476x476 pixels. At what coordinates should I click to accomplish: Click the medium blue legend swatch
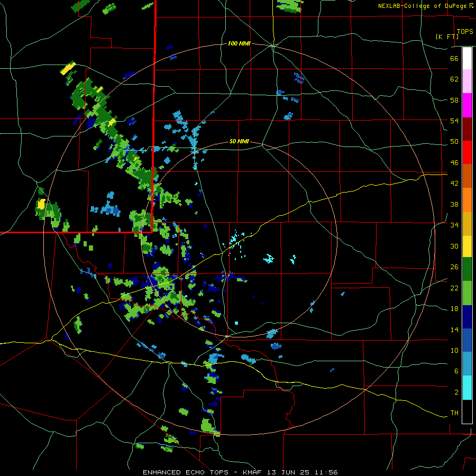467,341
